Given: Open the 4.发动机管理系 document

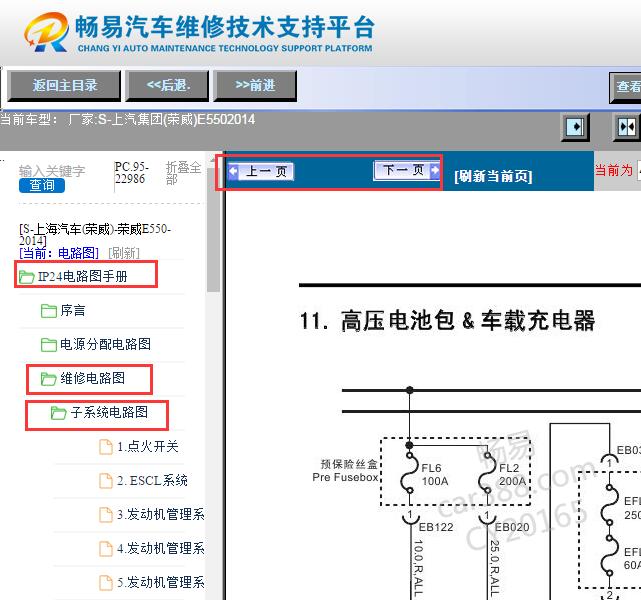Looking at the screenshot, I should coord(161,548).
